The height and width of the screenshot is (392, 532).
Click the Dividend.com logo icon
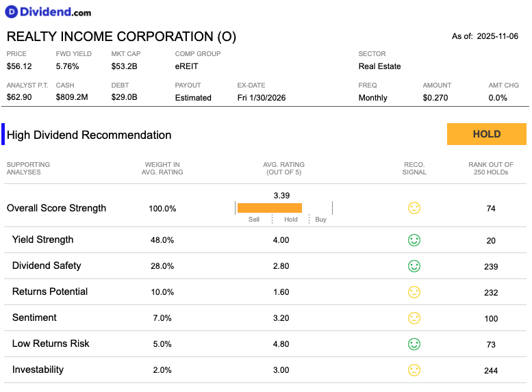pos(11,12)
